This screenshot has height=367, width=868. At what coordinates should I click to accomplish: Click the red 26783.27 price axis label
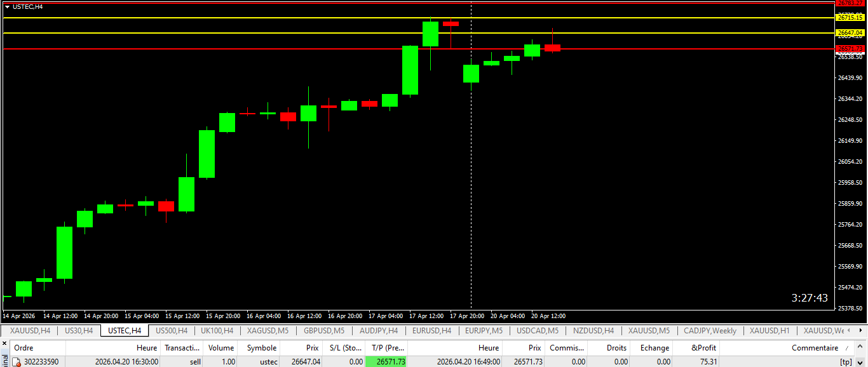tap(850, 3)
